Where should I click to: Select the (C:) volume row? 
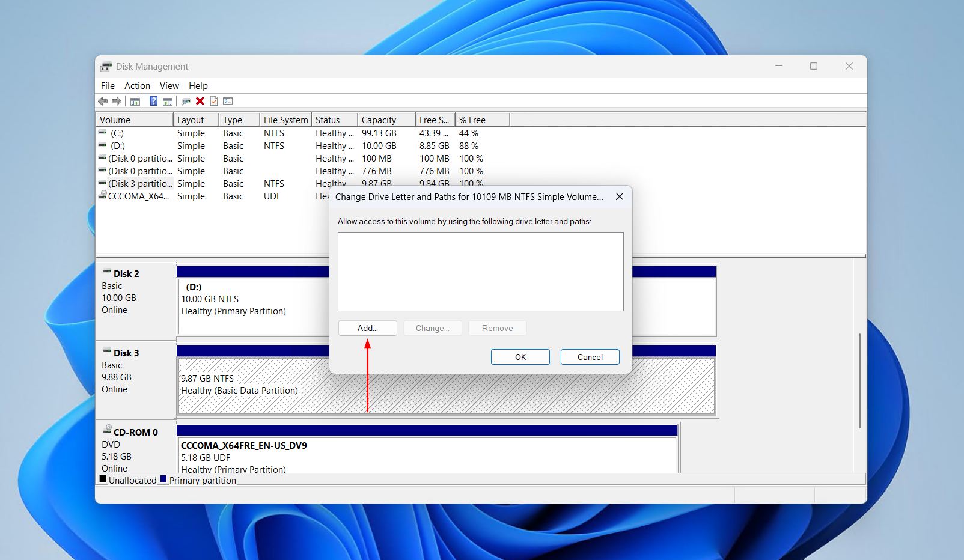(303, 133)
